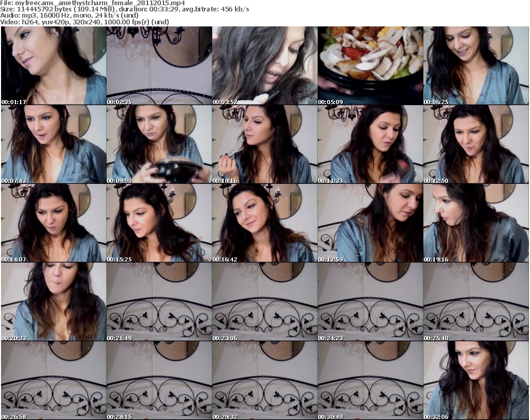Open the headboard frame at 00:30:49
The width and height of the screenshot is (530, 420).
click(370, 381)
